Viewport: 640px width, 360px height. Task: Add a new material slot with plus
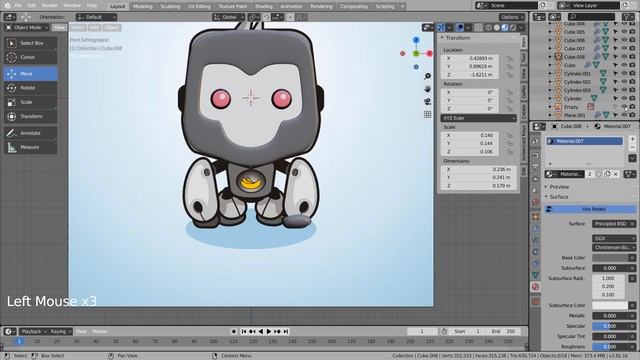(632, 139)
